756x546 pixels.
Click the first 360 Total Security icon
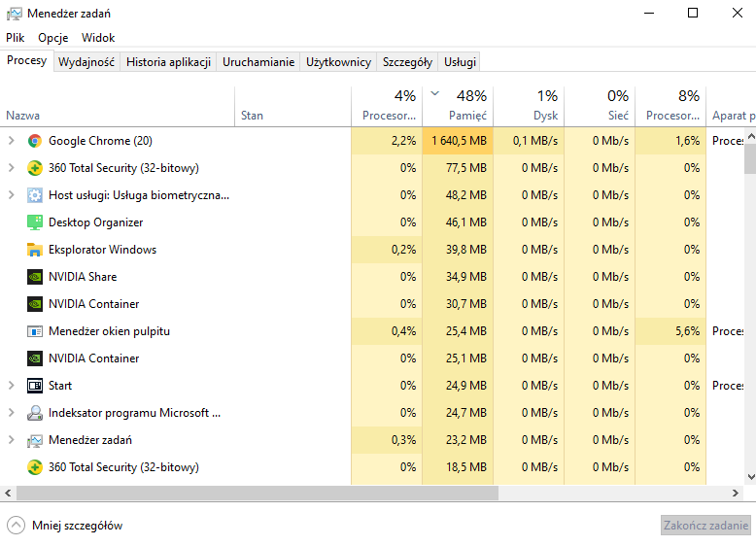tap(35, 168)
